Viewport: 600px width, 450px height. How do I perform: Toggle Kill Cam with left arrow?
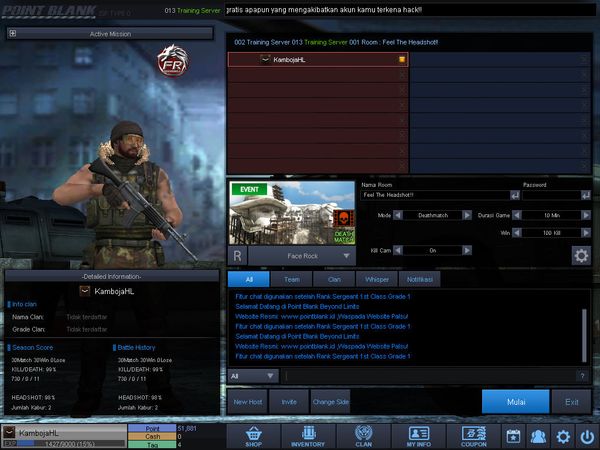398,250
